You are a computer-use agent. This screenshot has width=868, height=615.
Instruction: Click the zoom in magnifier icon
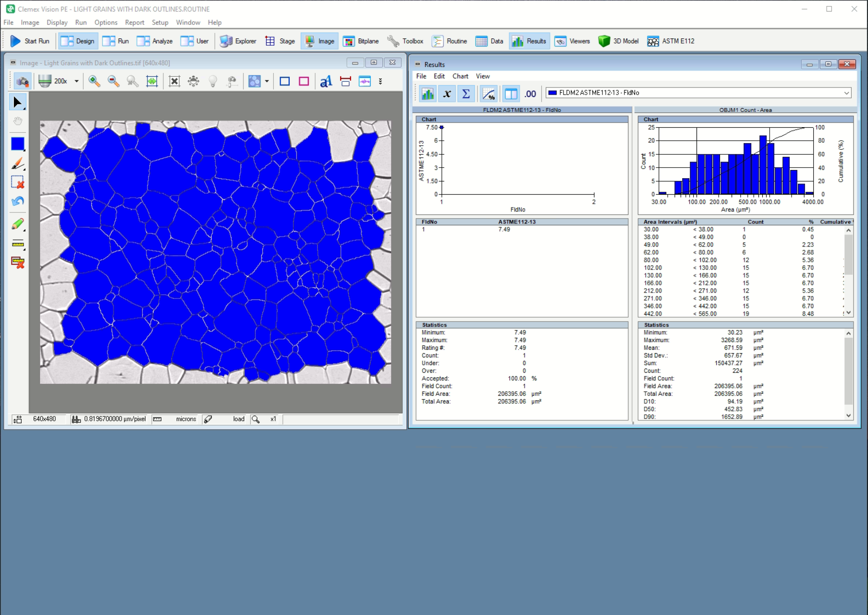pyautogui.click(x=94, y=81)
